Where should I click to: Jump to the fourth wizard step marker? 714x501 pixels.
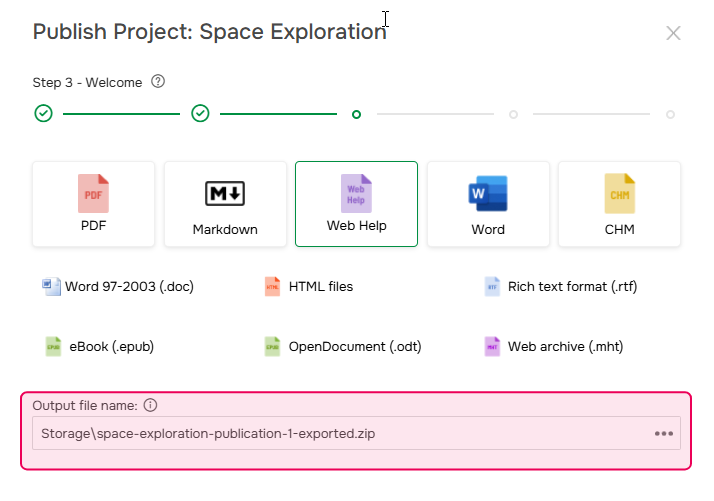click(513, 114)
